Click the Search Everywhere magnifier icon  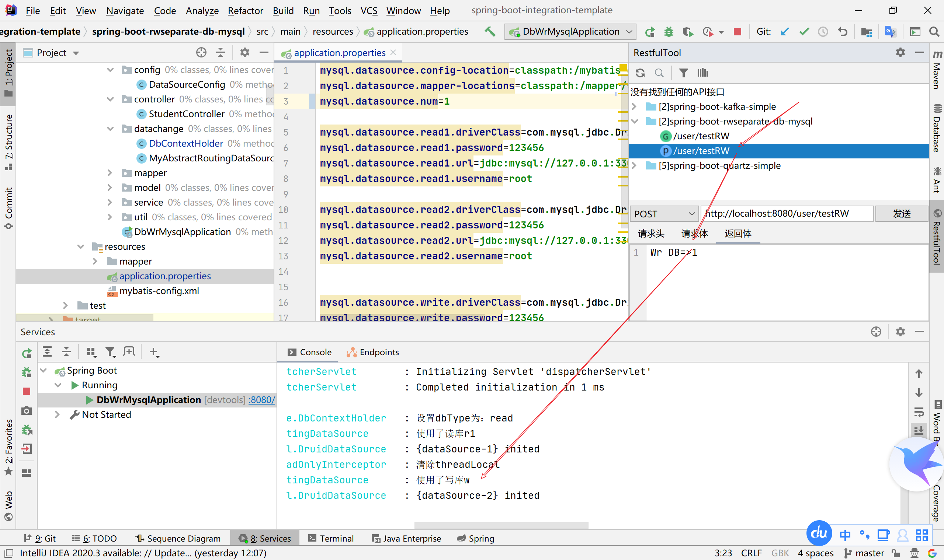click(x=934, y=32)
